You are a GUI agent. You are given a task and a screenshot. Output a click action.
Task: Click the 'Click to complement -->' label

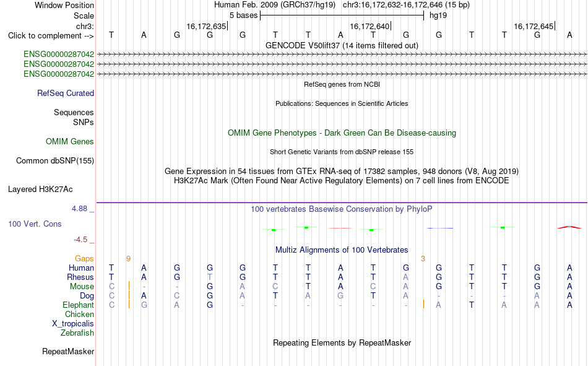pos(51,36)
